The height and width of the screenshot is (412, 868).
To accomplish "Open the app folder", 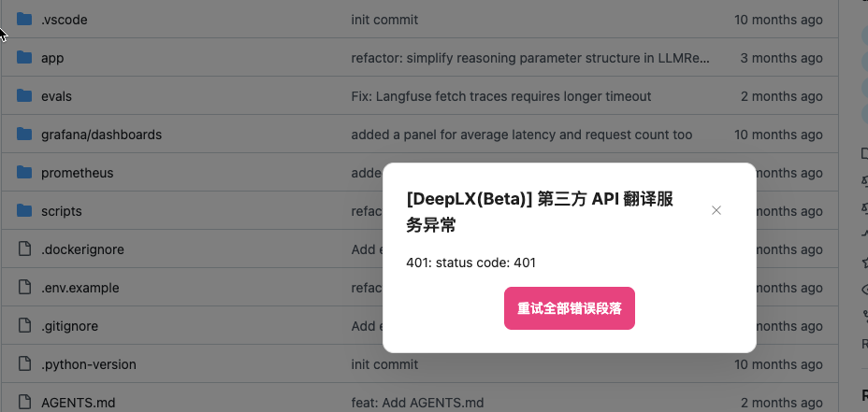I will 52,58.
